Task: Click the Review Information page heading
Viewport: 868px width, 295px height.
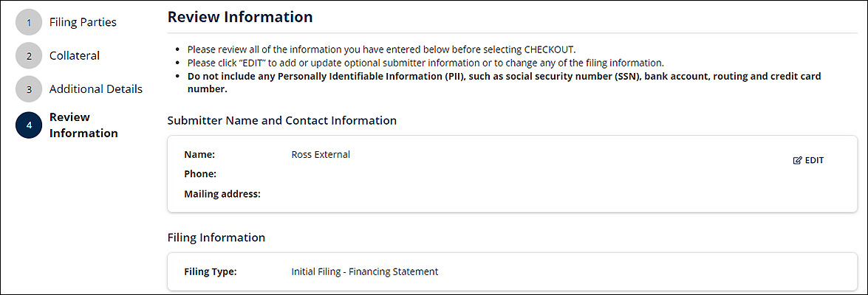Action: click(x=239, y=16)
